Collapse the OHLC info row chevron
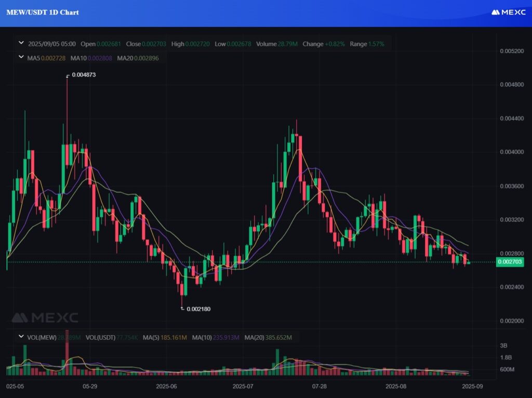Screen dimensions: 532x398 tap(21, 43)
